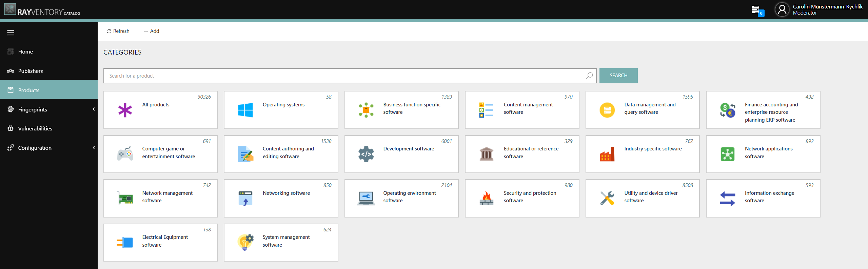Open the Windows logo Operating systems icon

pos(245,110)
